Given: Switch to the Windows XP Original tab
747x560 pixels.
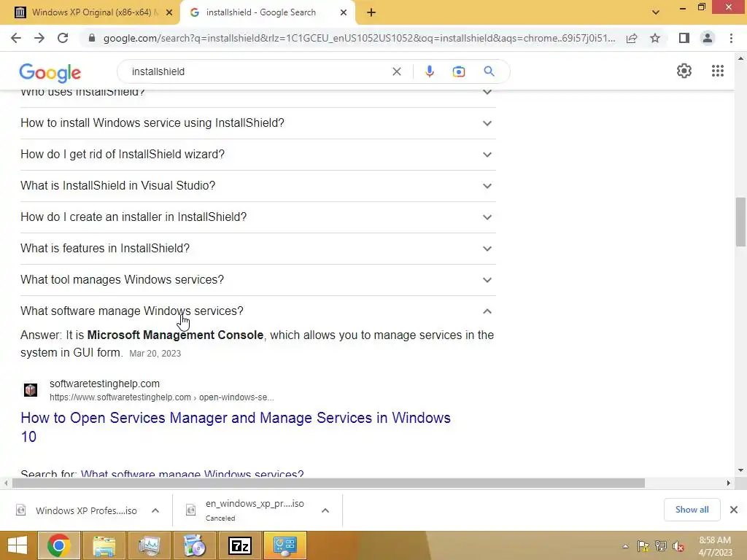Looking at the screenshot, I should (x=90, y=12).
